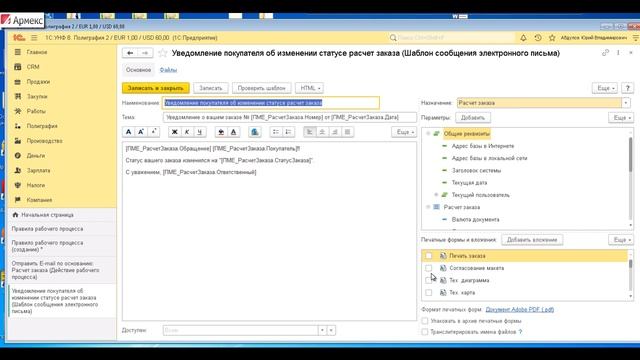
Task: Open help question mark button
Action: click(628, 88)
